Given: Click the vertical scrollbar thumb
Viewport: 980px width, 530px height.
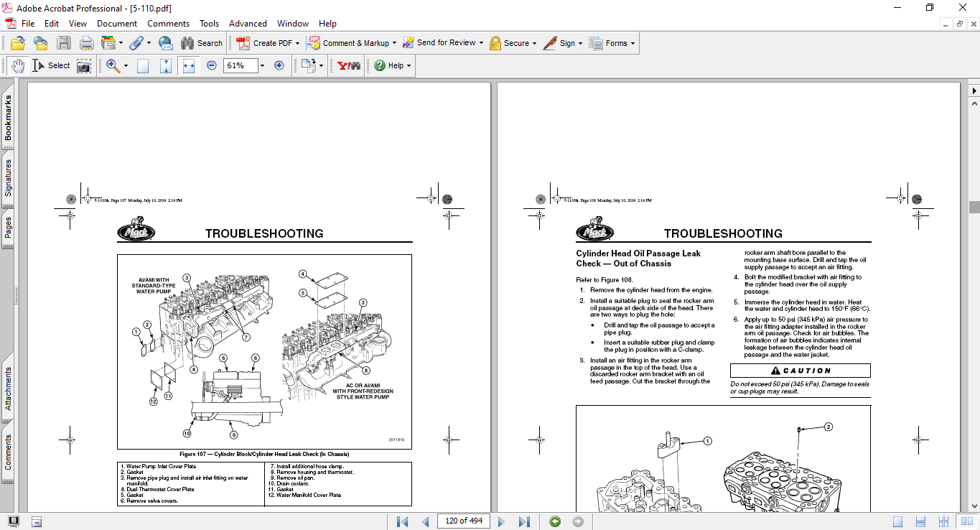Looking at the screenshot, I should pos(974,208).
